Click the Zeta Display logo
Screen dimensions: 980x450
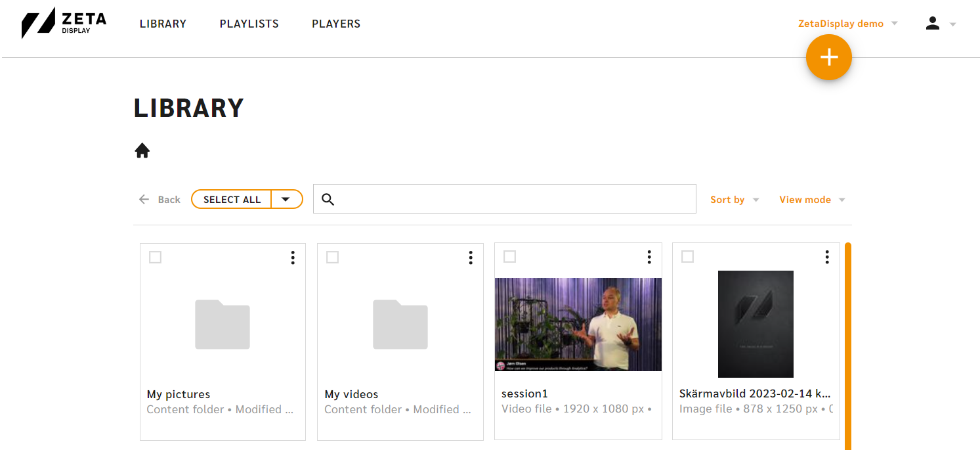(x=64, y=24)
